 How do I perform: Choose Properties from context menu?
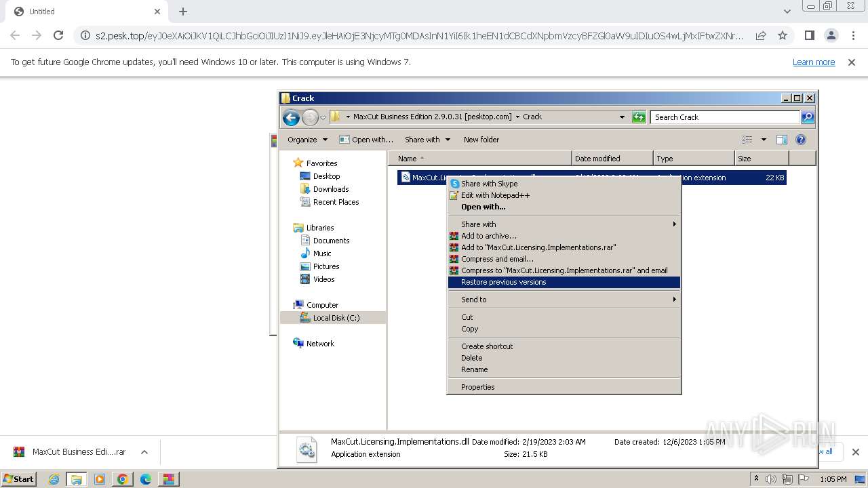click(x=564, y=387)
